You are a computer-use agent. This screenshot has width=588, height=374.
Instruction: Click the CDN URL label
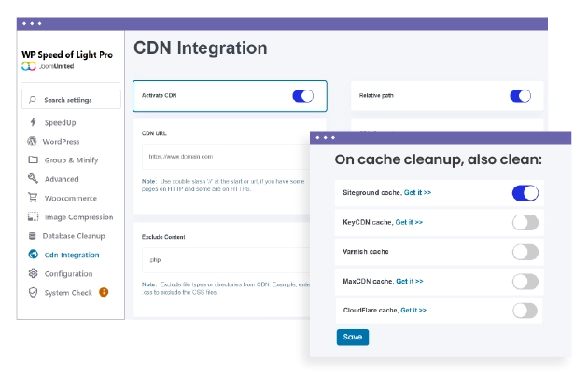click(154, 133)
